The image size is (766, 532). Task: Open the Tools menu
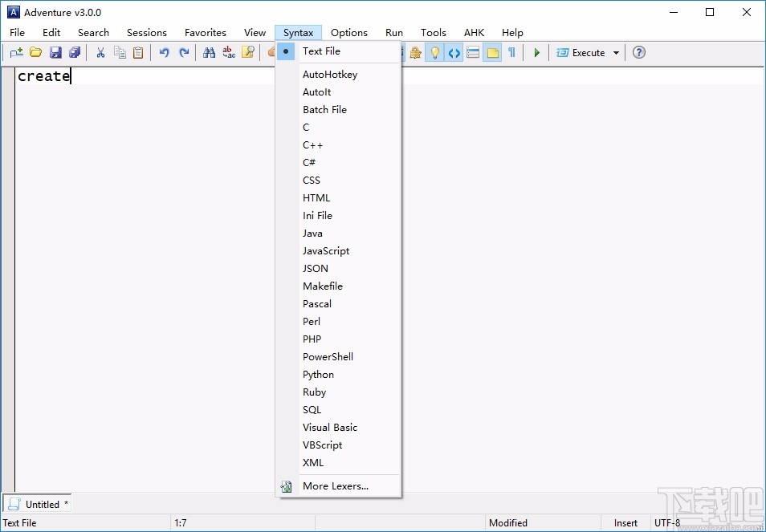click(434, 33)
